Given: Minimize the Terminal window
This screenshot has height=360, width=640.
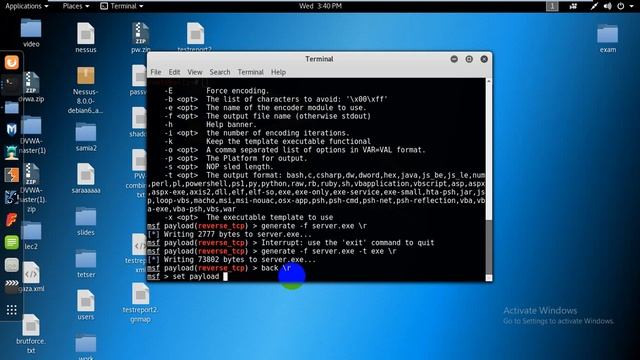Looking at the screenshot, I should click(x=454, y=59).
